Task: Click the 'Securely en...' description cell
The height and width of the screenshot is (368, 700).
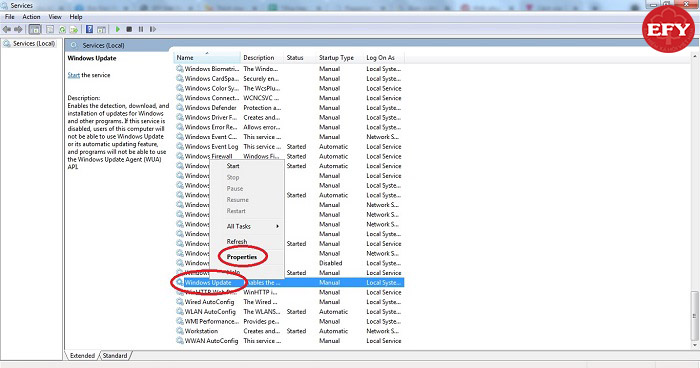Action: click(x=261, y=79)
